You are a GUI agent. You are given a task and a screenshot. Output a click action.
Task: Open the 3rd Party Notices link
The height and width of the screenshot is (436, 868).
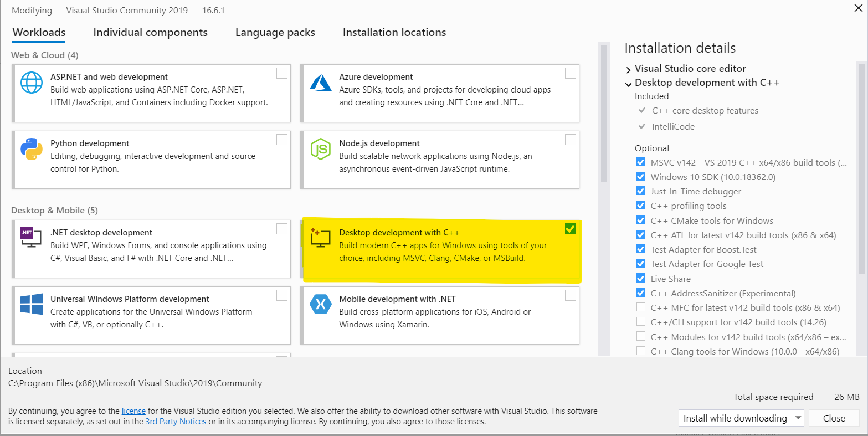click(176, 422)
